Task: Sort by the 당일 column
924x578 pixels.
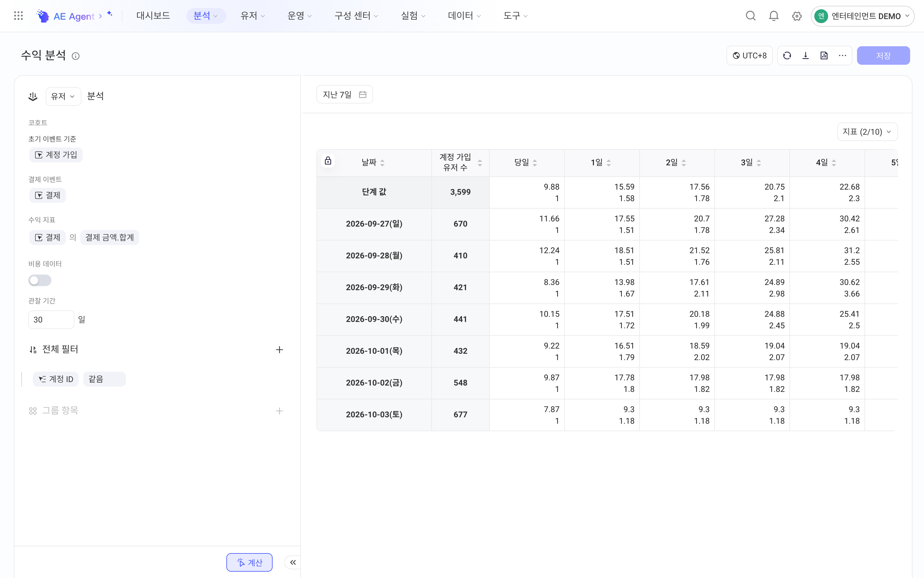Action: pos(534,162)
